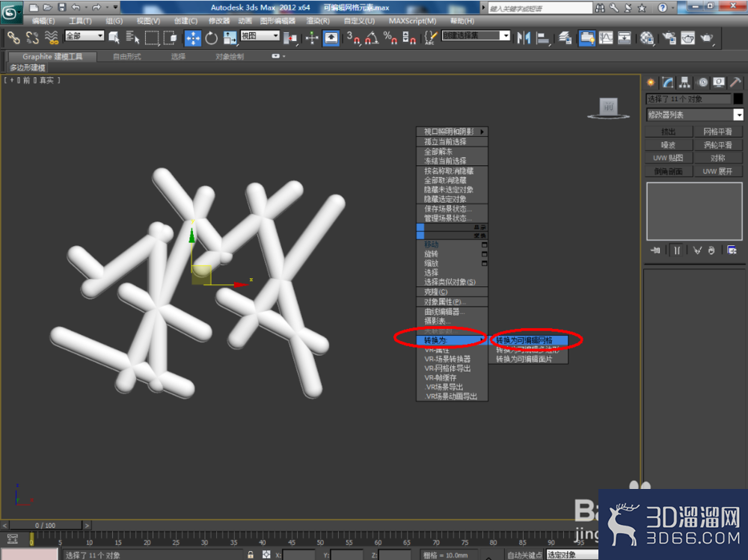Open the Modify panel tab
Screen dimensions: 748x560
668,82
